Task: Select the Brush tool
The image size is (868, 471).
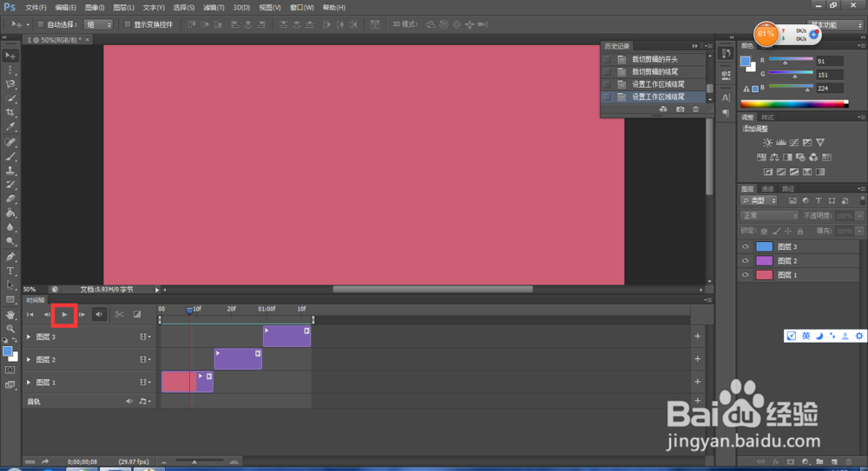Action: coord(10,156)
